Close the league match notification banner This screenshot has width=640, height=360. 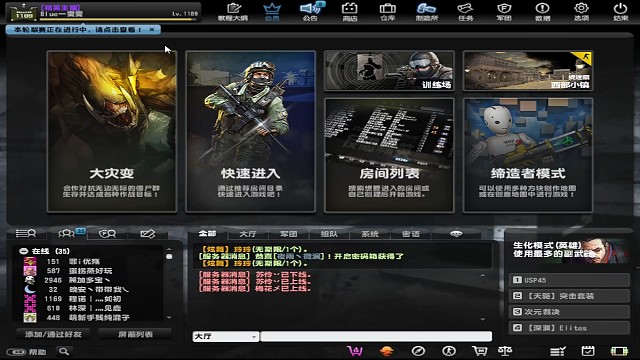[x=152, y=30]
